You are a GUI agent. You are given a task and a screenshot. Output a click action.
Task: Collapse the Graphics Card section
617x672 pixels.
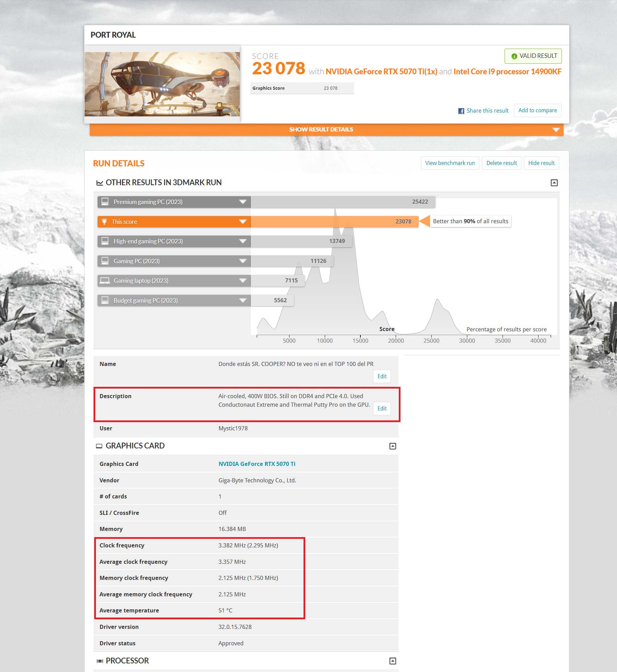click(393, 446)
